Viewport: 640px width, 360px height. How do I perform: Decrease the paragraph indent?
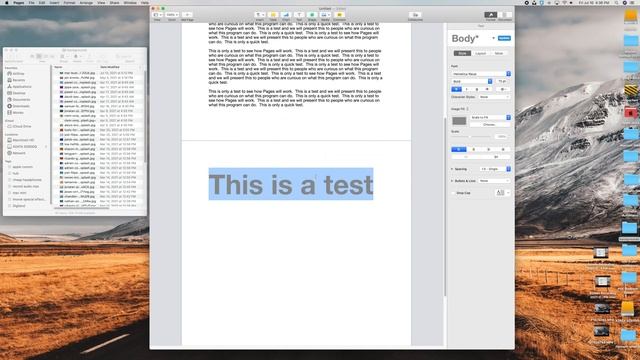pyautogui.click(x=466, y=157)
